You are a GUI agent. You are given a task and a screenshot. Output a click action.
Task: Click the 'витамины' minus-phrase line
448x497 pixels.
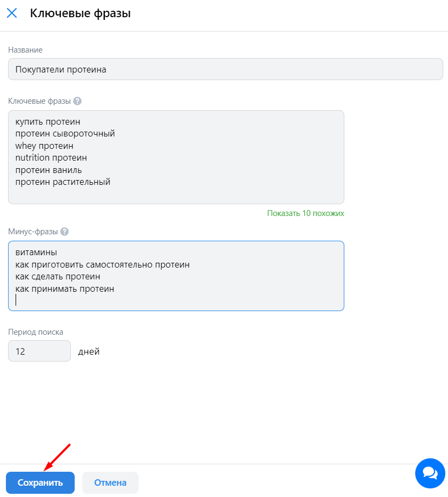pyautogui.click(x=36, y=253)
